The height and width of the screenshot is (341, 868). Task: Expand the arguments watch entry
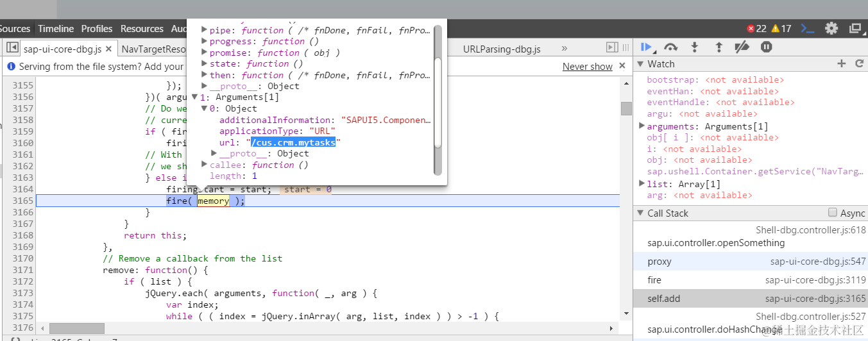(642, 126)
